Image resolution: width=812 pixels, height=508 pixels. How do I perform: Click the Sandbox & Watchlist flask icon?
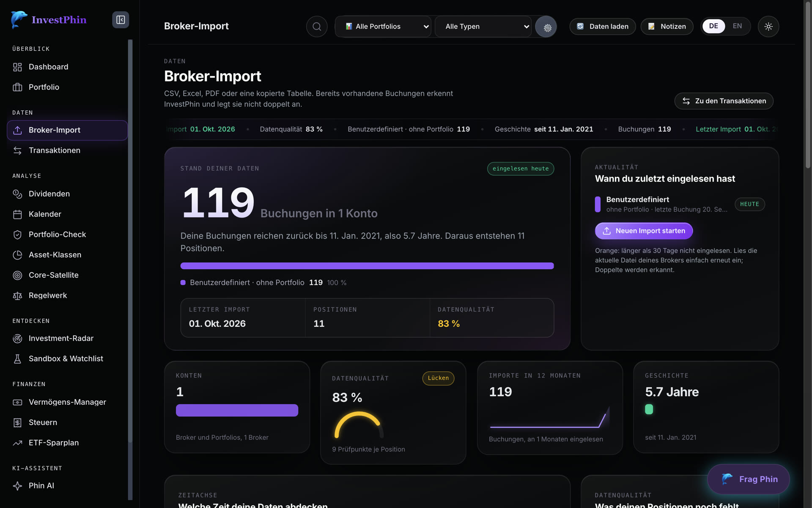pos(17,359)
